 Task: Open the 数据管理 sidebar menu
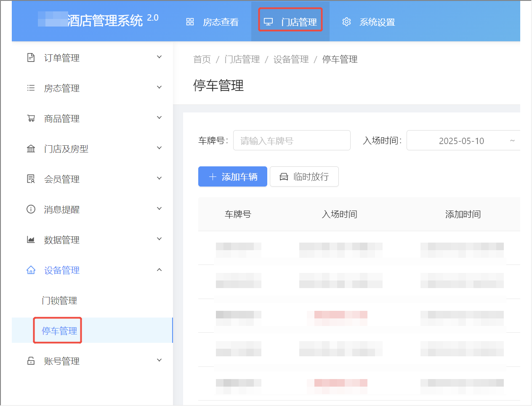[92, 240]
